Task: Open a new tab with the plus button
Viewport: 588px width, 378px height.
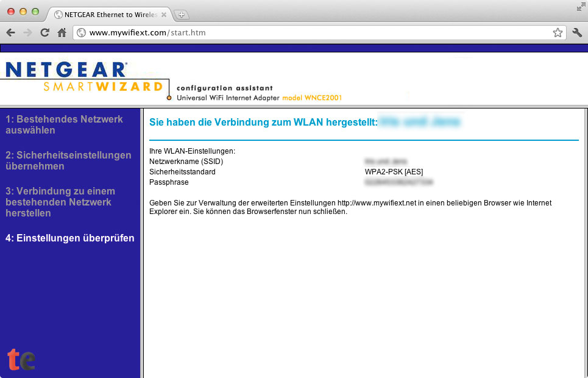Action: 182,15
